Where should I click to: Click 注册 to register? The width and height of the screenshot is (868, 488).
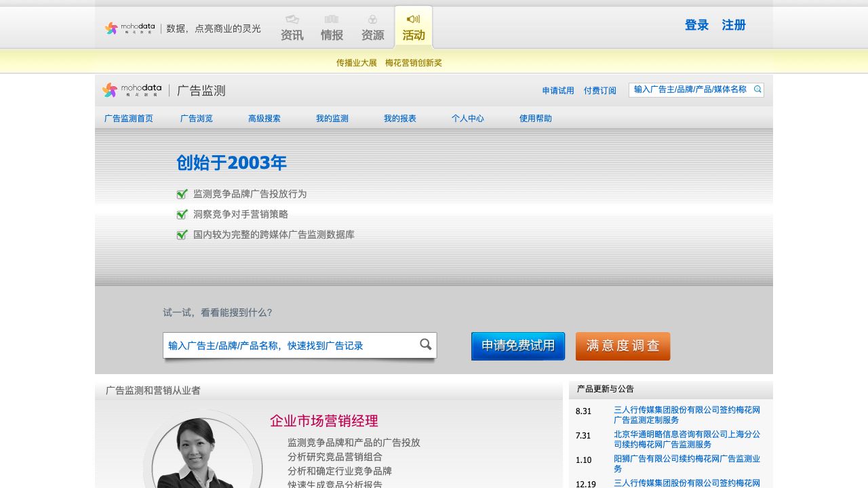click(734, 25)
